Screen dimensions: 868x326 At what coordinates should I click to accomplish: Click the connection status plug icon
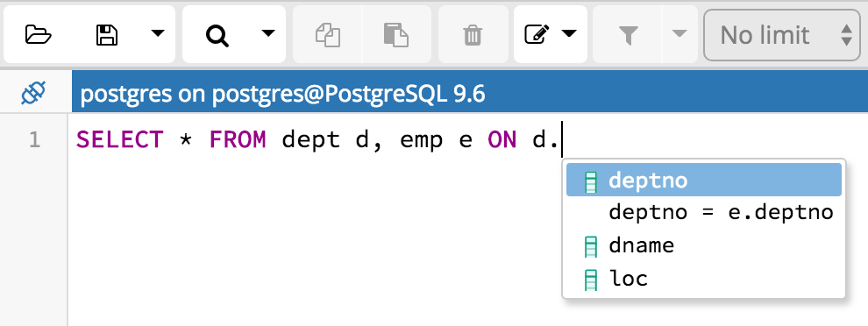pyautogui.click(x=34, y=93)
